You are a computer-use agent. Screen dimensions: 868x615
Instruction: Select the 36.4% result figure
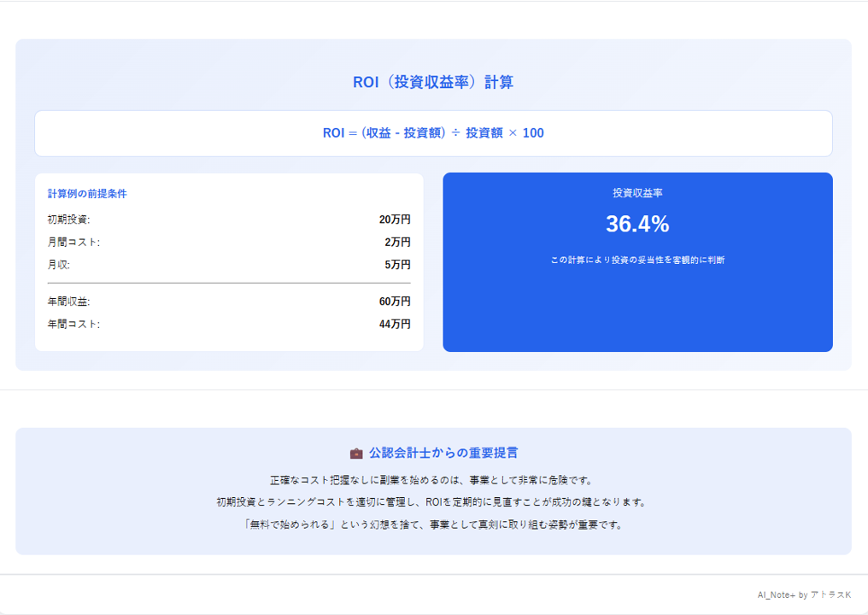[x=637, y=224]
